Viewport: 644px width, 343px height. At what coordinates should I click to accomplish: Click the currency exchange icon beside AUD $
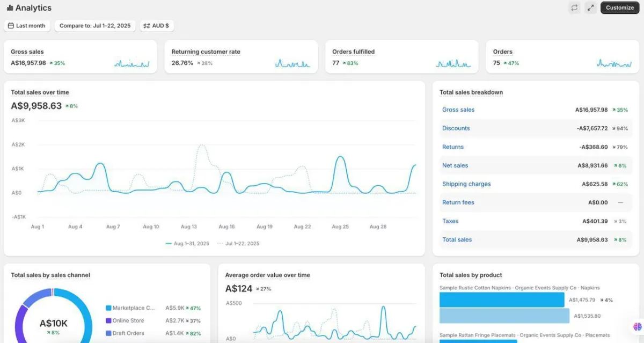147,26
